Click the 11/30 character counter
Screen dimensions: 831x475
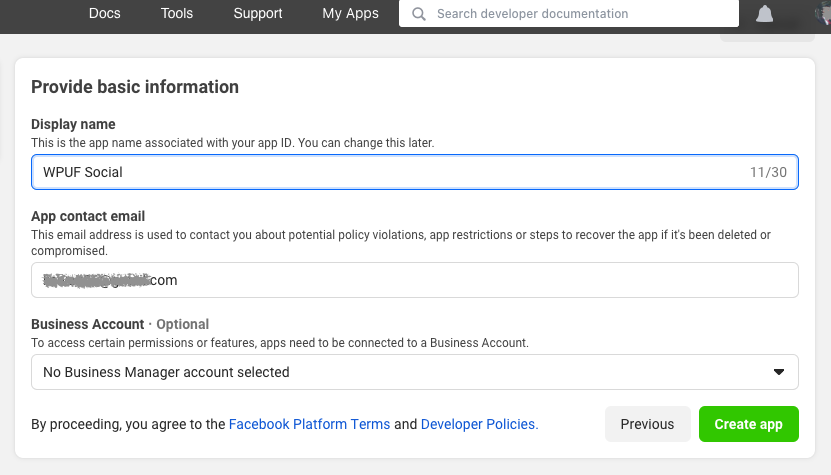pos(768,172)
